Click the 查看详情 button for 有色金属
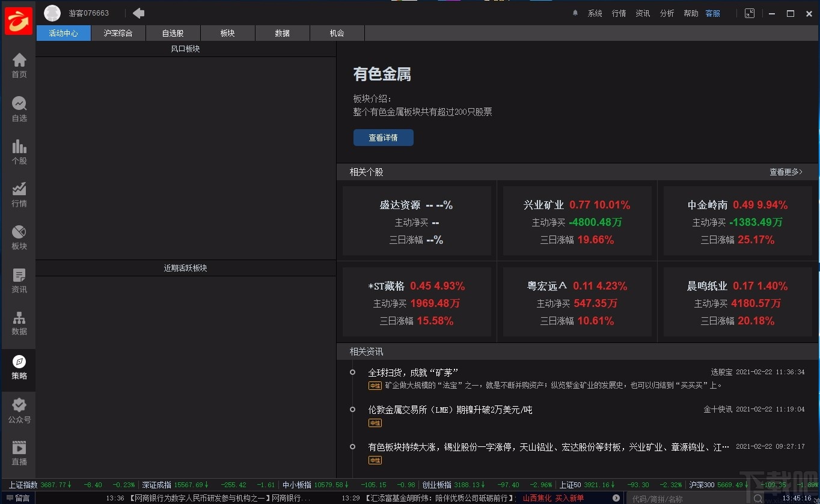 coord(383,137)
